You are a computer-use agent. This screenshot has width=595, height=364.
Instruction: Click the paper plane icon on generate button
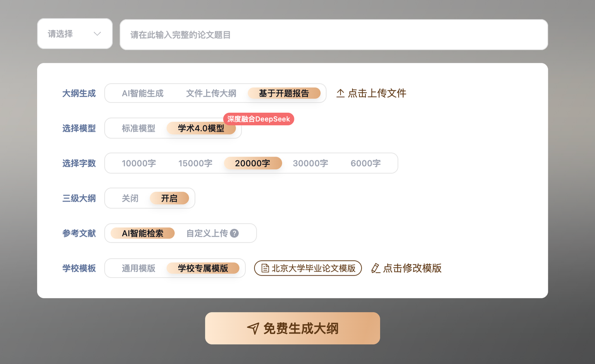[x=254, y=328]
